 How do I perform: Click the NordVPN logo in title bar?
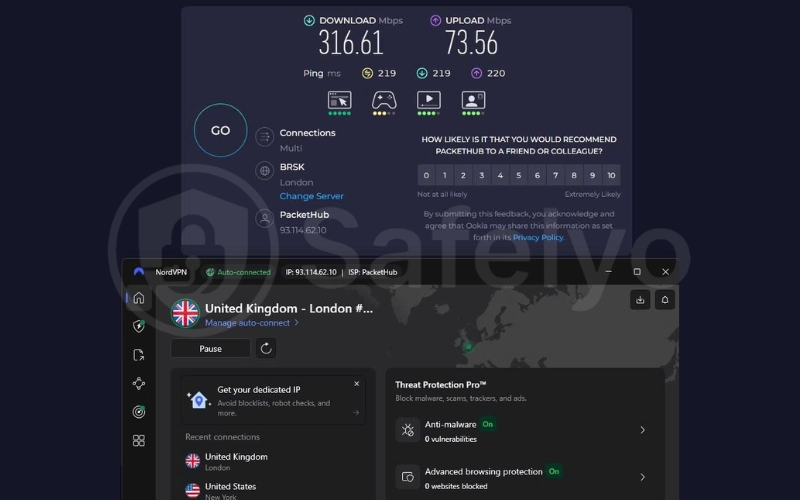pos(139,271)
